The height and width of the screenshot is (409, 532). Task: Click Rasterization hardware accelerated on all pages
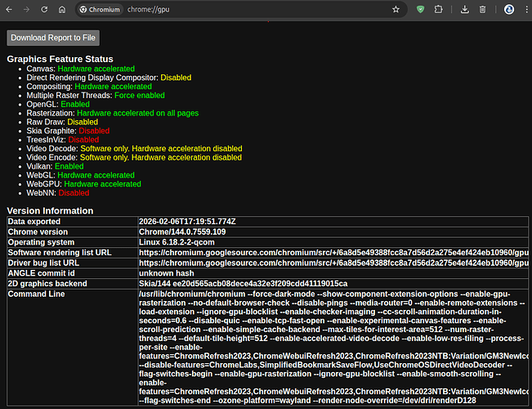pyautogui.click(x=113, y=113)
